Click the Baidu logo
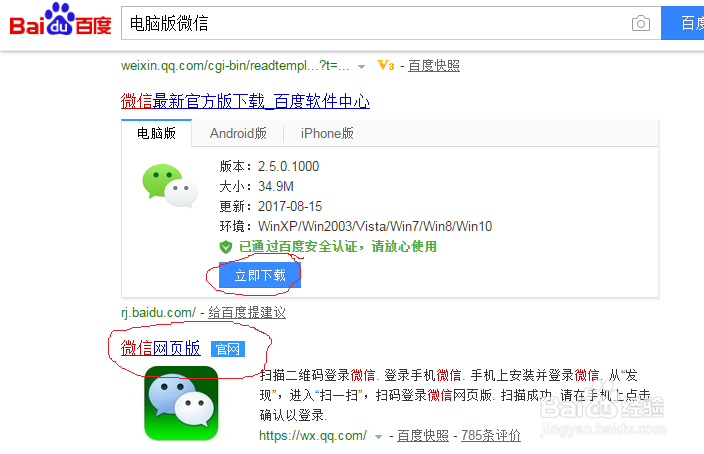Screen dimensions: 704x454 (60, 20)
